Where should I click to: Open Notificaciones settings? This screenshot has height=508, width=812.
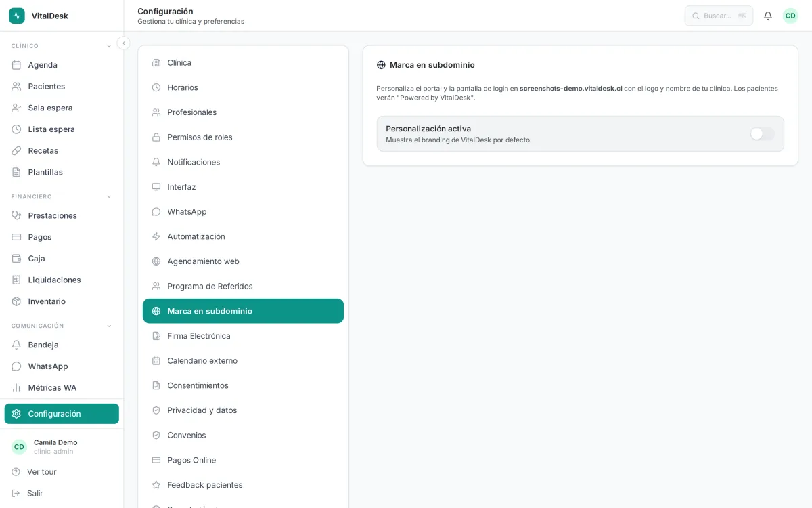coord(243,162)
